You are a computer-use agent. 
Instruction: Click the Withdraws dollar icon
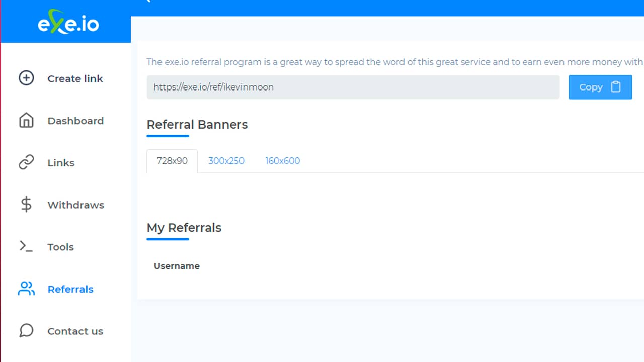[x=26, y=205]
